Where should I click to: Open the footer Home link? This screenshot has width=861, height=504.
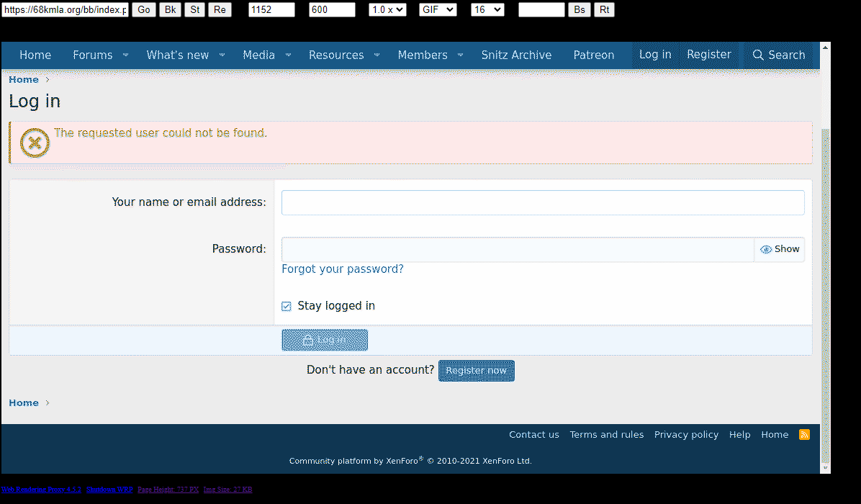pos(774,435)
